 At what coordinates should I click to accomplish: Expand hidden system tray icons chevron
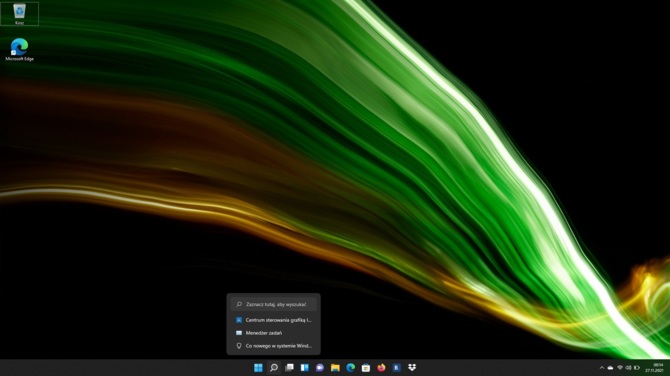click(x=602, y=368)
